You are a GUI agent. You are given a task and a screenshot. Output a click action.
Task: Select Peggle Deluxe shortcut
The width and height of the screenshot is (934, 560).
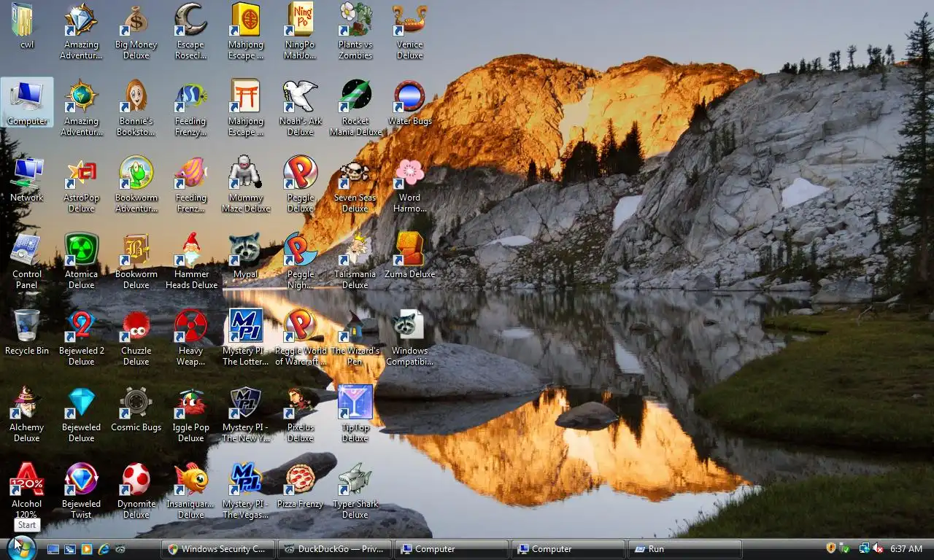[x=301, y=184]
